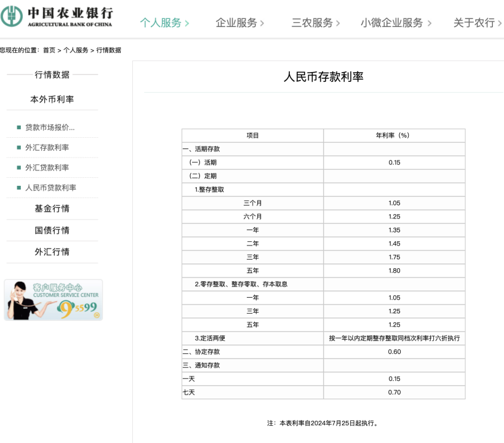This screenshot has height=443, width=504.
Task: Select 本外币利率 in the sidebar
Action: (x=52, y=99)
